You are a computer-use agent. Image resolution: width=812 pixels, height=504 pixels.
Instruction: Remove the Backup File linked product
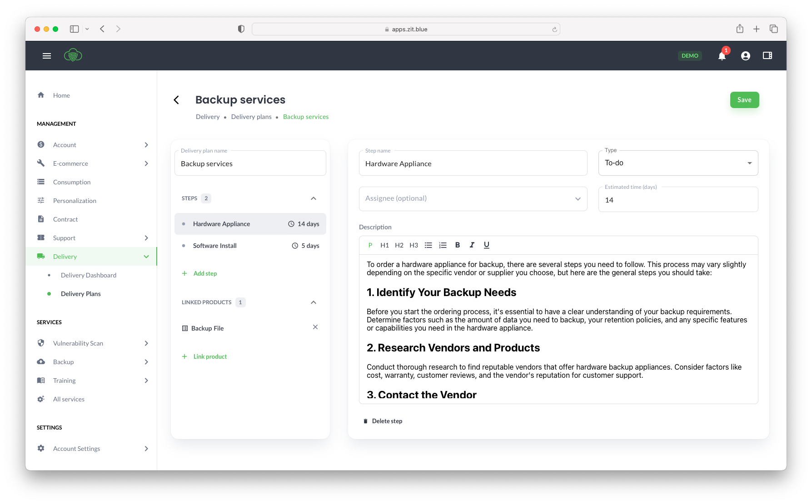[315, 327]
